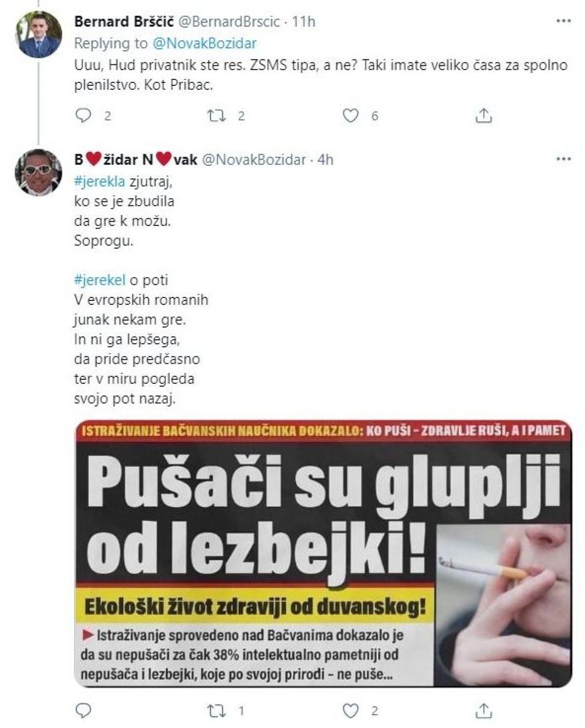The width and height of the screenshot is (585, 728).
Task: Like Božidar Novak's tweet
Action: (x=351, y=711)
